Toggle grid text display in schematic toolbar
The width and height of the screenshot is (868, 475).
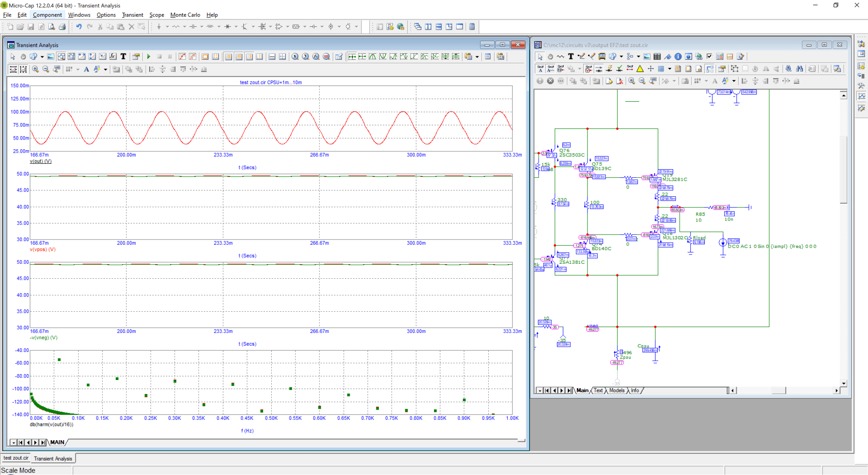540,69
